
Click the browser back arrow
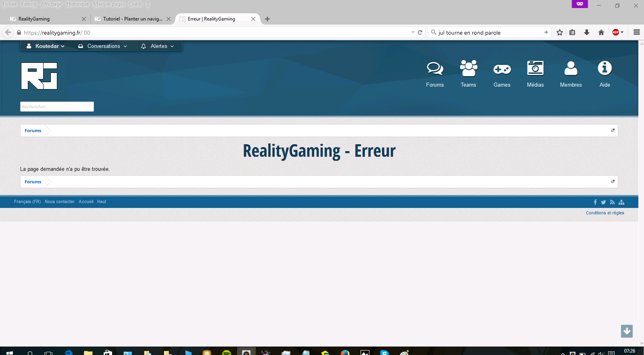click(8, 32)
